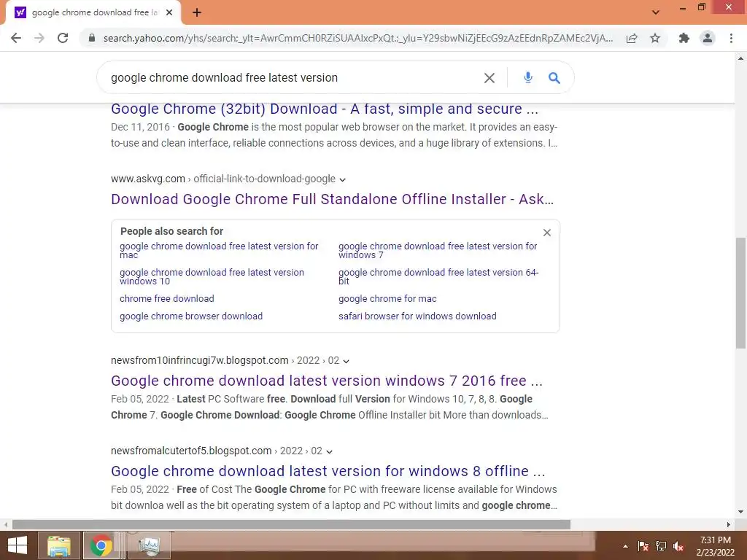Image resolution: width=747 pixels, height=560 pixels.
Task: Open Google chrome download latest version windows 7 result
Action: coord(327,381)
